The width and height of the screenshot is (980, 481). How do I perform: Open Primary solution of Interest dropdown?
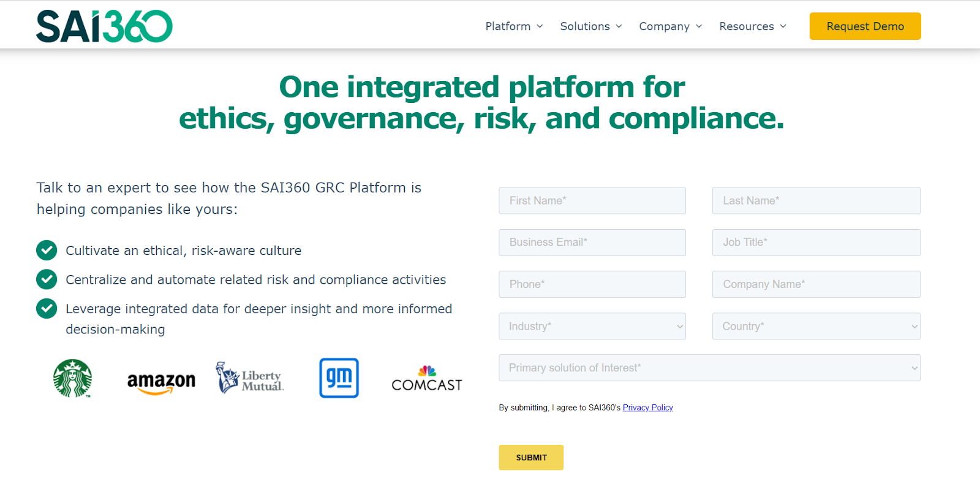click(x=709, y=368)
